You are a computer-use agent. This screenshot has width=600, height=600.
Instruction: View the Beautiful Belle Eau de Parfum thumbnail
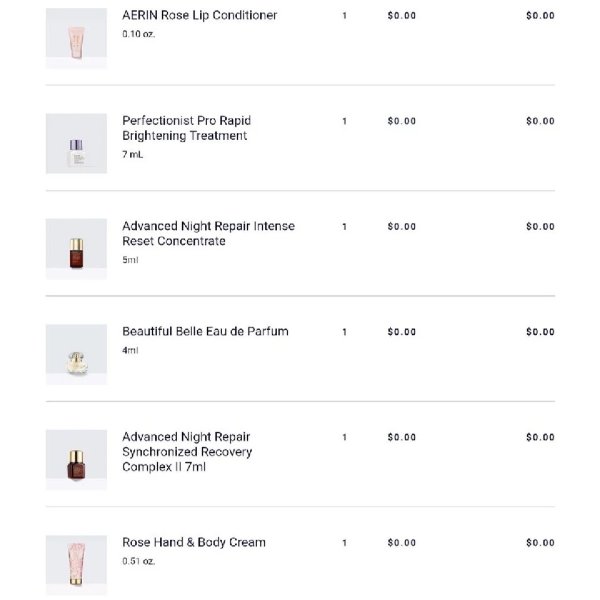point(76,354)
